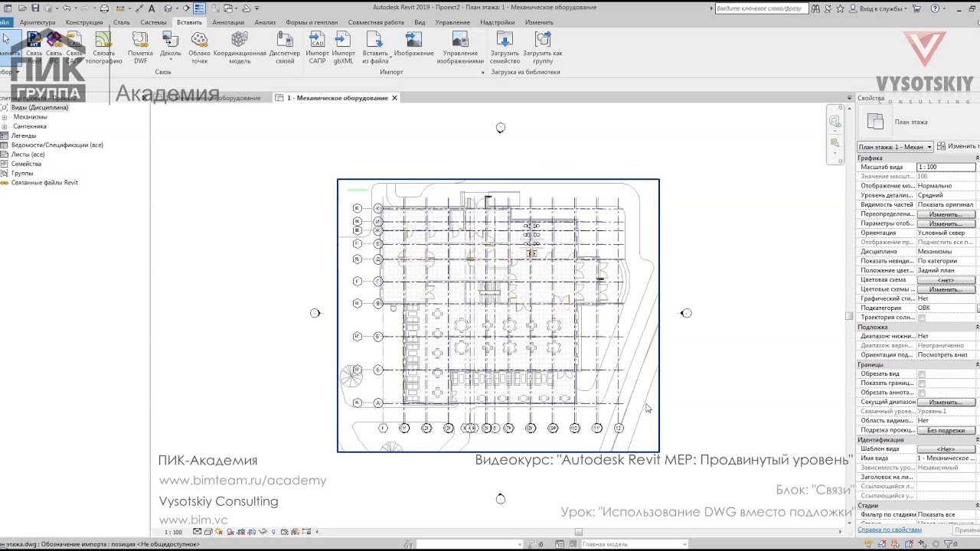Toggle the Показать границы обрезки checkbox
980x551 pixels.
click(922, 383)
